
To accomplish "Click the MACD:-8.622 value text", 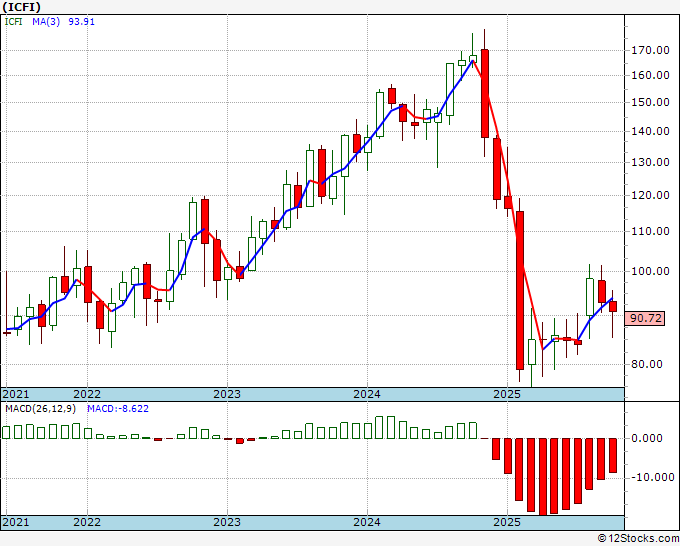I will coord(118,409).
